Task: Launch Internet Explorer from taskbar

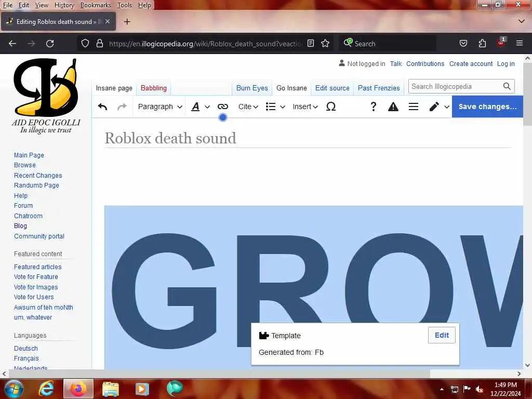Action: [x=46, y=389]
